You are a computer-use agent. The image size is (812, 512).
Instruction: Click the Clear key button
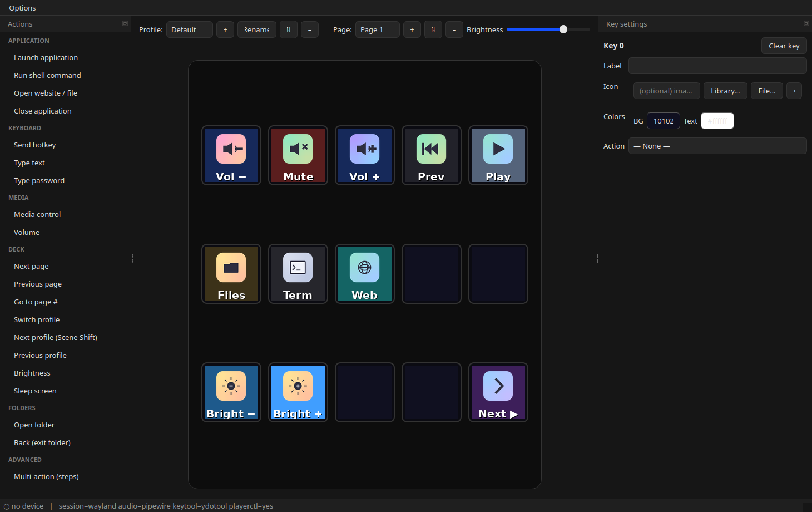click(x=784, y=46)
